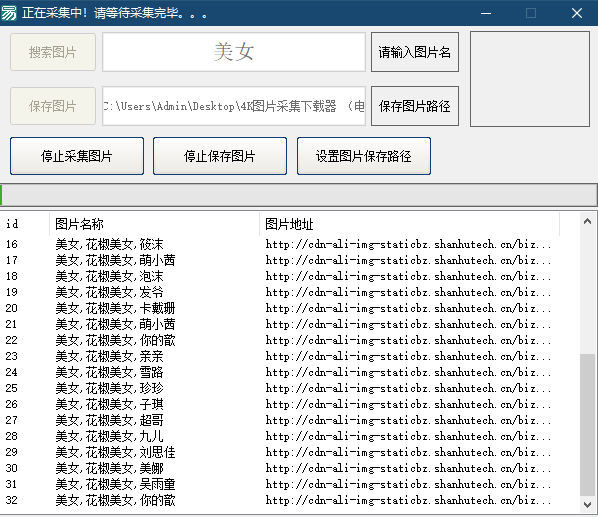The height and width of the screenshot is (517, 598).
Task: Click the id column header
Action: coord(25,224)
